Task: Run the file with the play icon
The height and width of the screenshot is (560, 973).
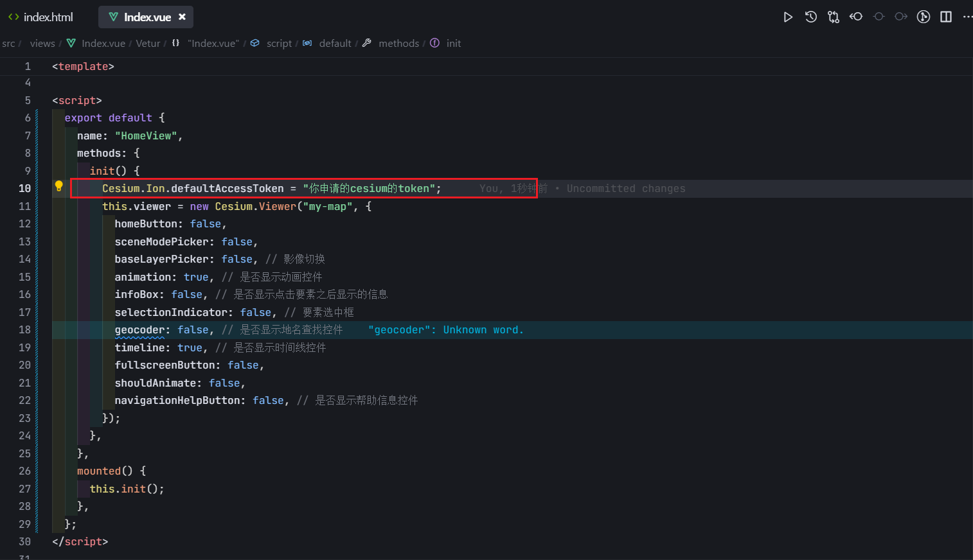Action: point(788,17)
